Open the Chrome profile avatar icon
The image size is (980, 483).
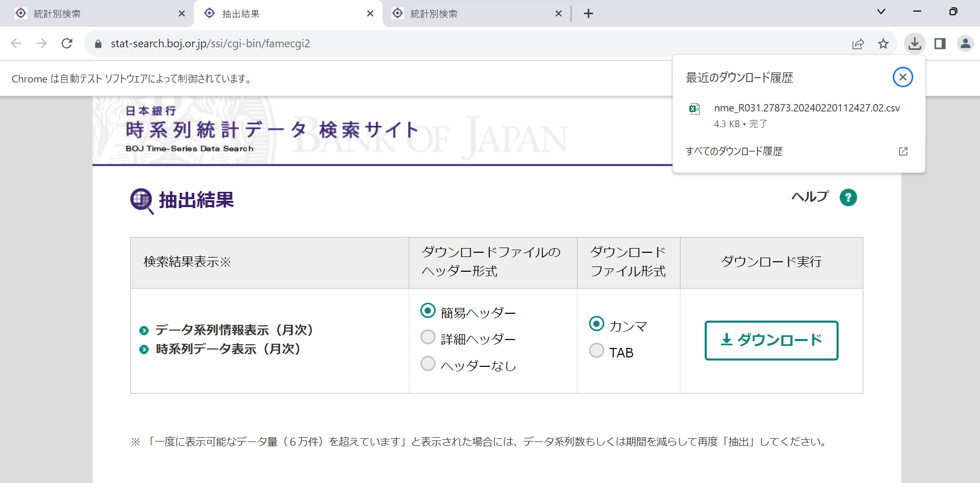pyautogui.click(x=965, y=44)
